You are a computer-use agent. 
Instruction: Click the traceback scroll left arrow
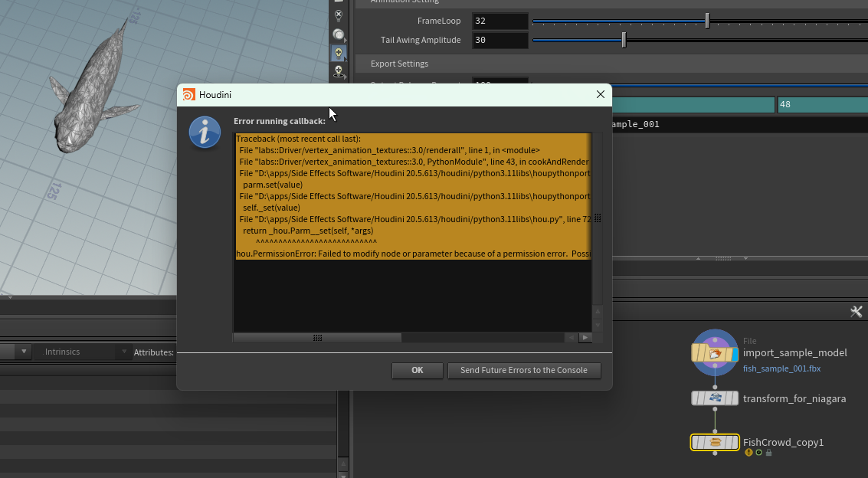(x=572, y=338)
